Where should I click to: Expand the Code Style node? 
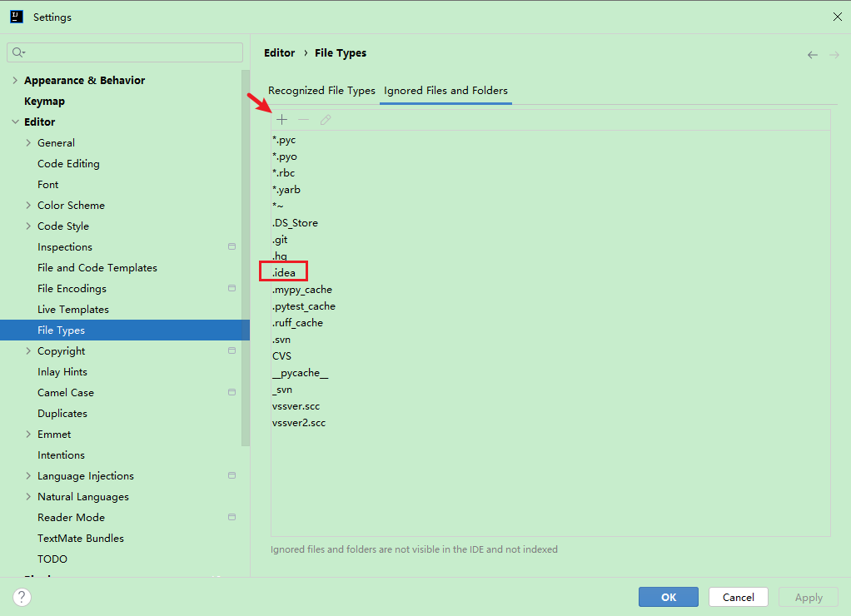point(28,226)
